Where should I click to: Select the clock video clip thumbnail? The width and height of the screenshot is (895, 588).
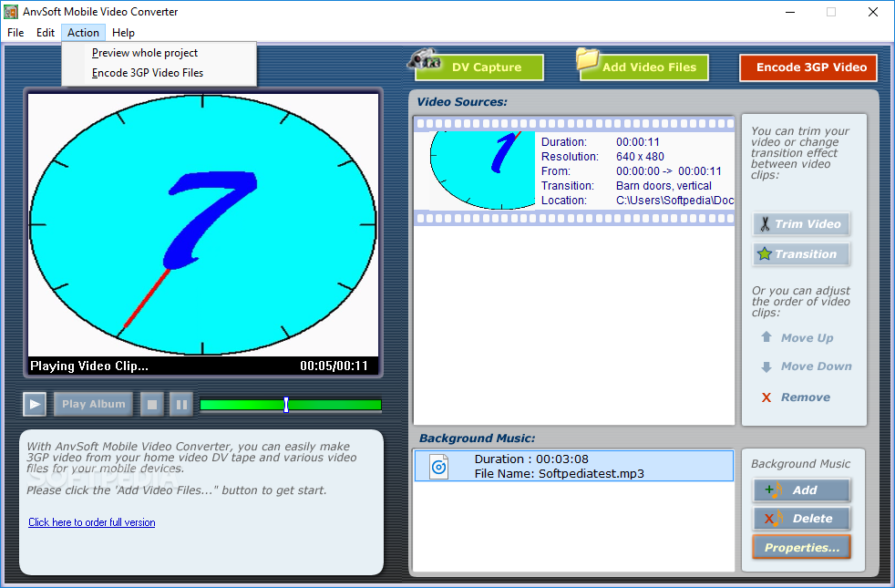pos(482,170)
